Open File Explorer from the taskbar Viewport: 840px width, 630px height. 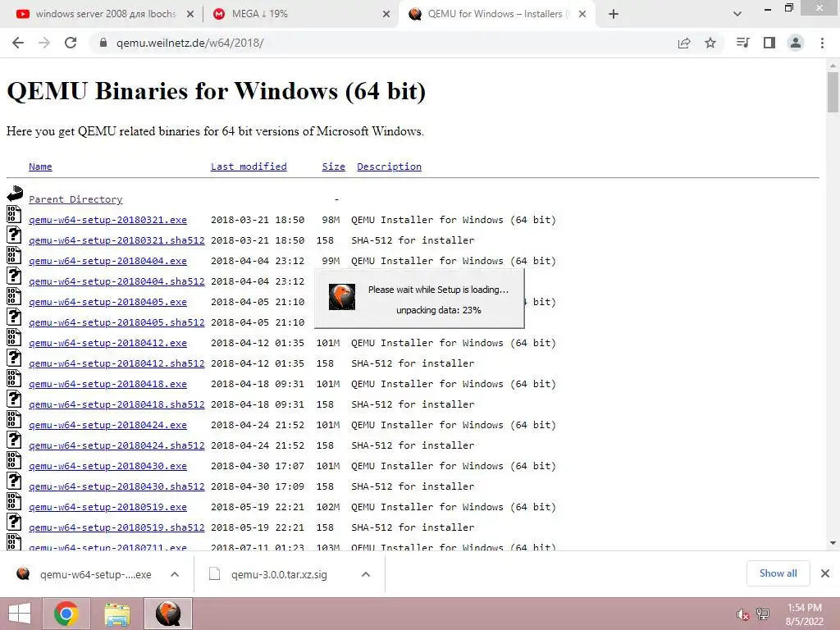click(x=116, y=614)
